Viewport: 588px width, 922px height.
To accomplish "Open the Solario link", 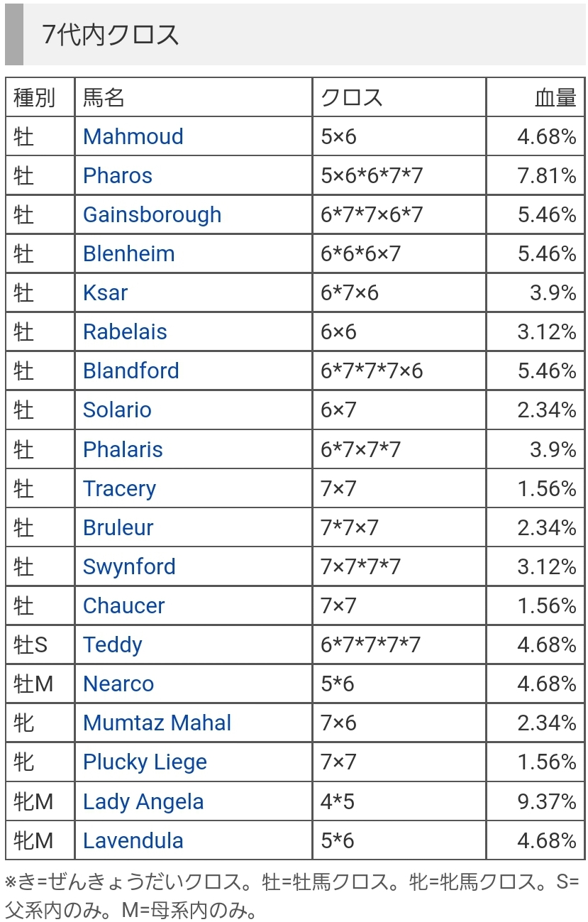I will (x=117, y=410).
